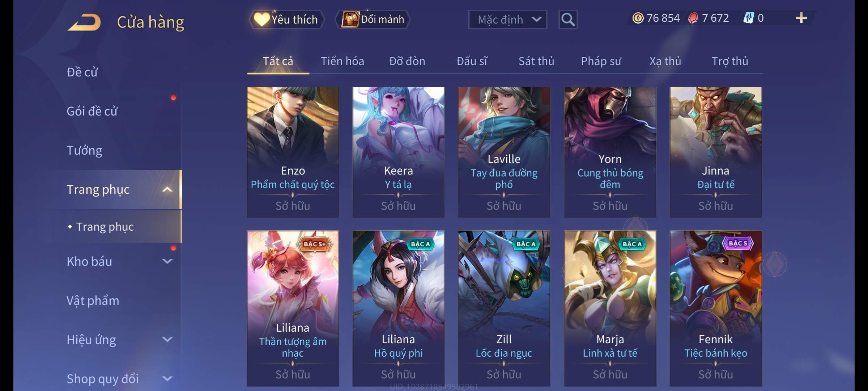This screenshot has height=391, width=868.
Task: Open the Tướng sidebar item
Action: 84,150
